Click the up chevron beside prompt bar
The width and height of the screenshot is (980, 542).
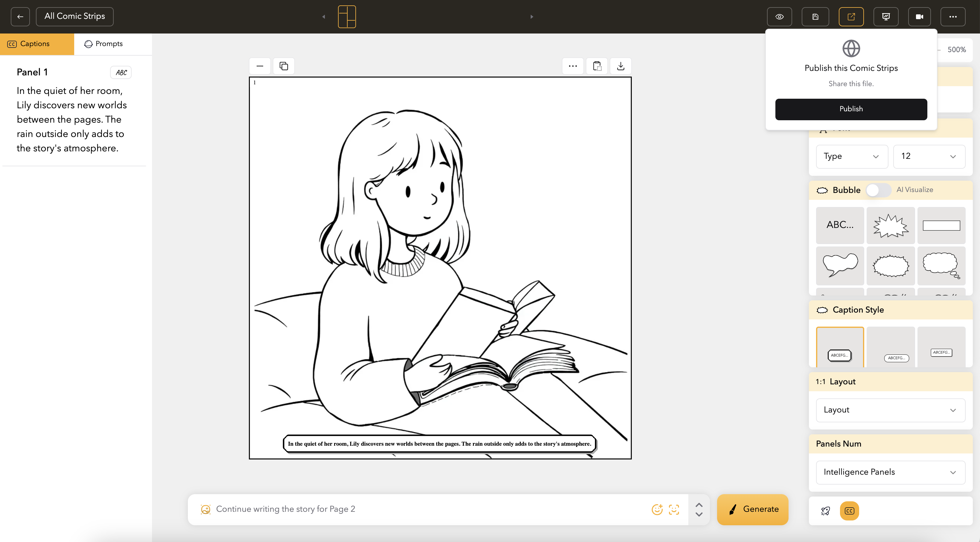699,505
